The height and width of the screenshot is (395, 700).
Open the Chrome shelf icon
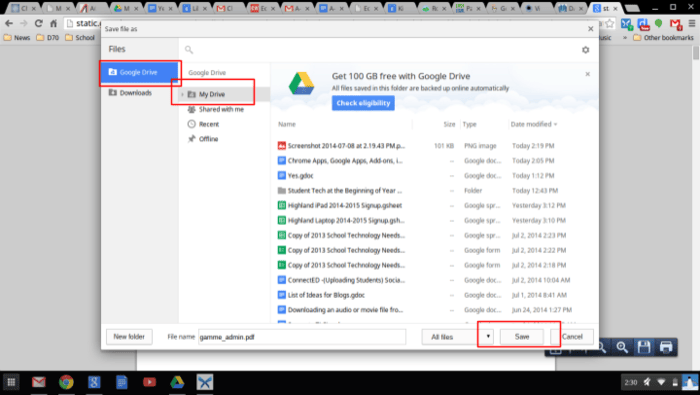[66, 382]
